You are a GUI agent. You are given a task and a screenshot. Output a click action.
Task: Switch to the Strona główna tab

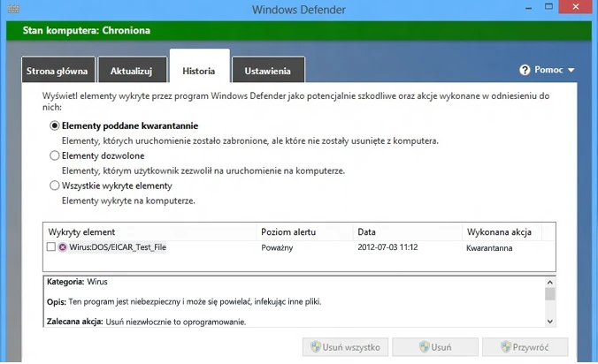click(x=58, y=70)
